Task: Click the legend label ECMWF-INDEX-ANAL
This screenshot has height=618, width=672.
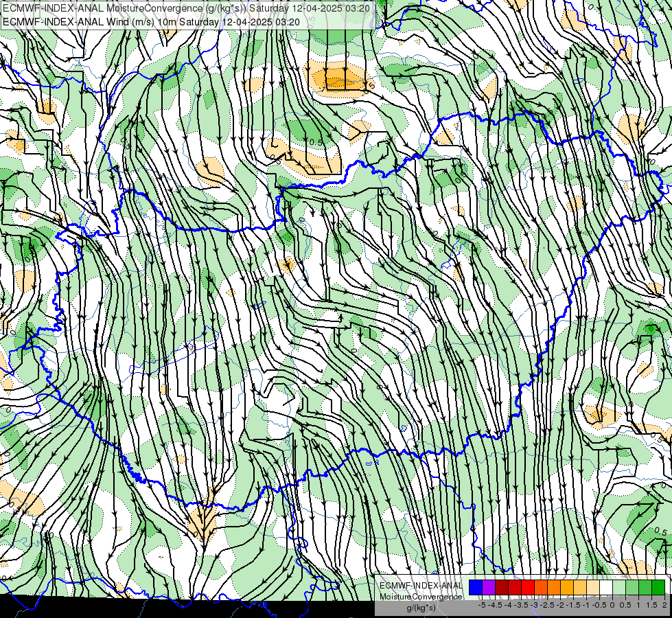Action: click(421, 586)
